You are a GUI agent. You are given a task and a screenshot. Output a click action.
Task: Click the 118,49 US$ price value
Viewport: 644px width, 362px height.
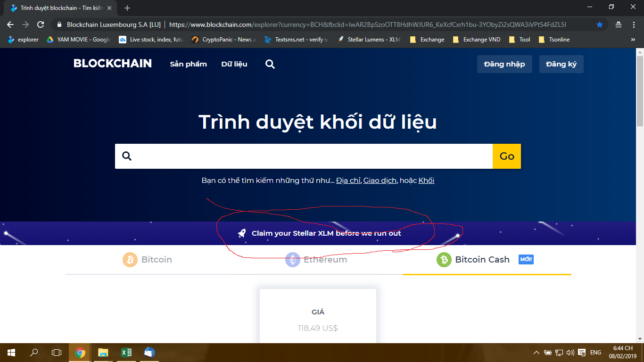coord(318,328)
